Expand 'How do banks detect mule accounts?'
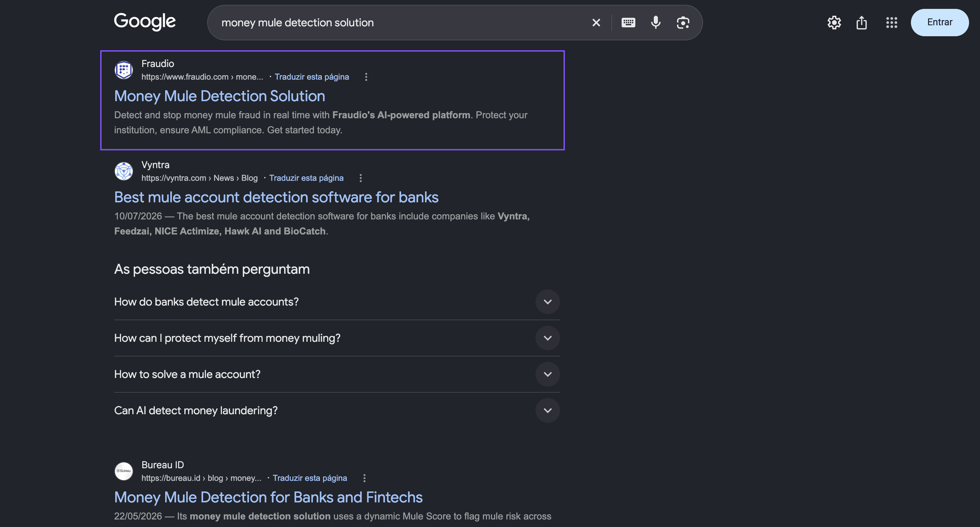The width and height of the screenshot is (980, 527). tap(337, 302)
